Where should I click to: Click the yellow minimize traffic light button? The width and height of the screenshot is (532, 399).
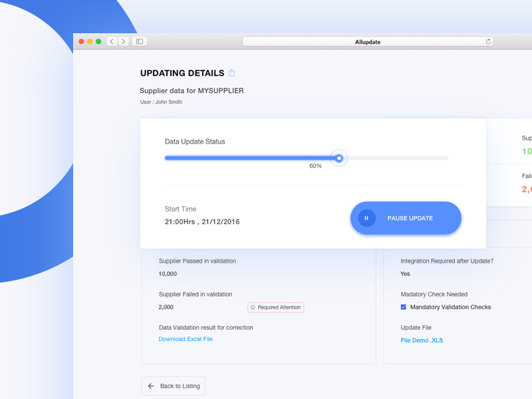[89, 41]
